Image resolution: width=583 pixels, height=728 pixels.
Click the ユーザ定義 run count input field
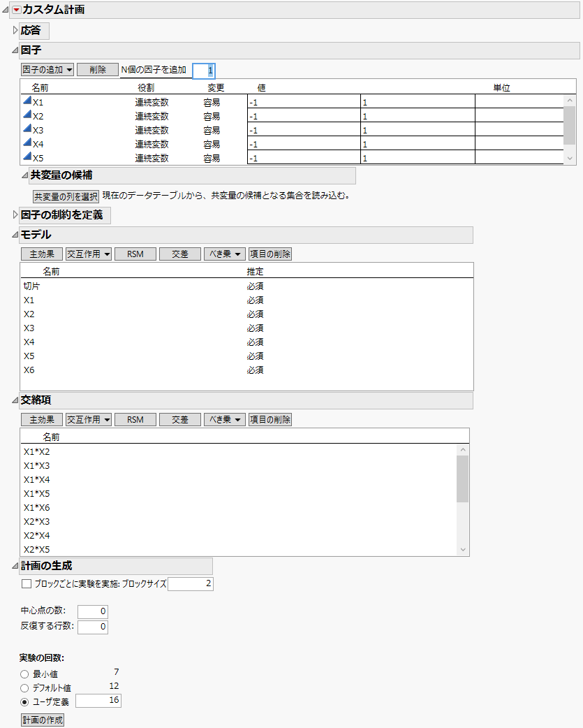pyautogui.click(x=98, y=700)
